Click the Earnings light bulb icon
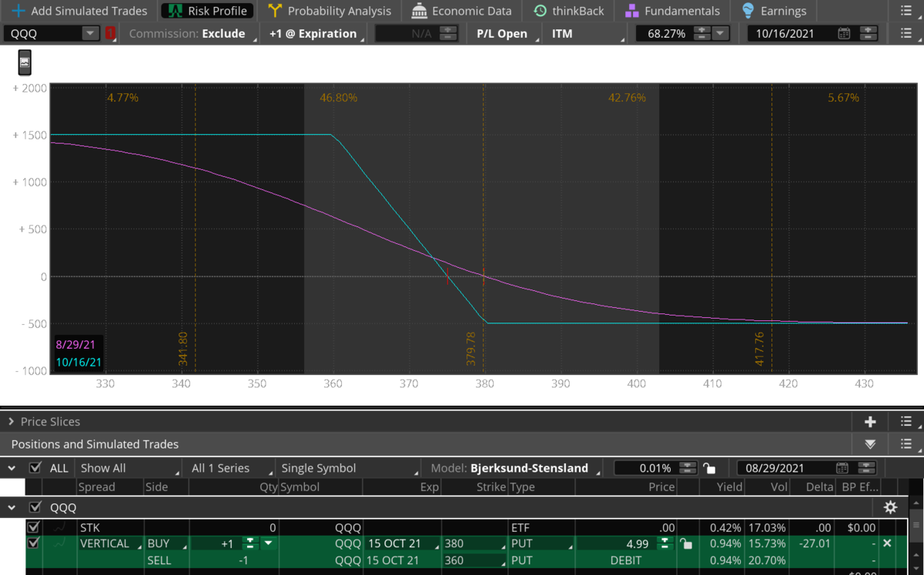The image size is (924, 575). point(748,11)
